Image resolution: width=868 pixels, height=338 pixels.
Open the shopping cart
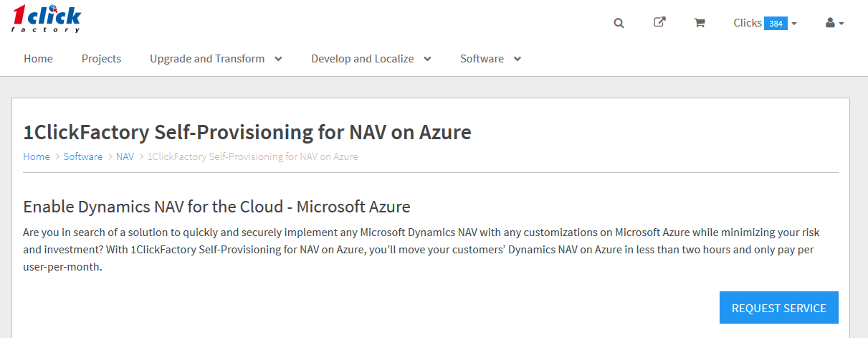click(x=700, y=23)
